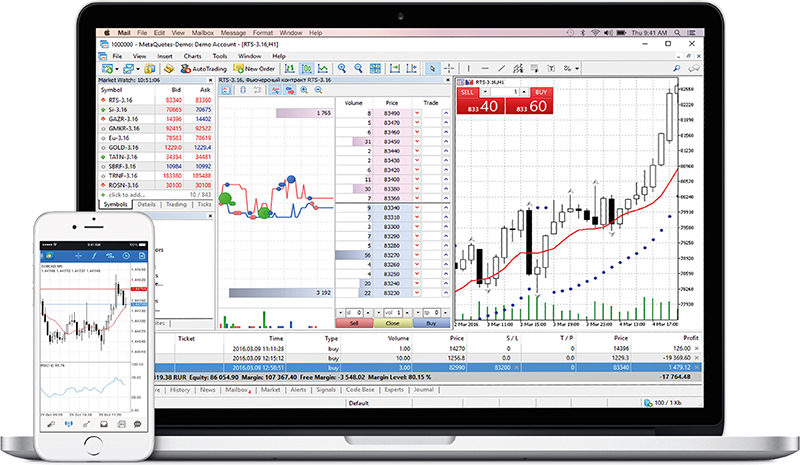This screenshot has width=800, height=465.
Task: Click the sl value field in depth of market
Action: pos(354,312)
